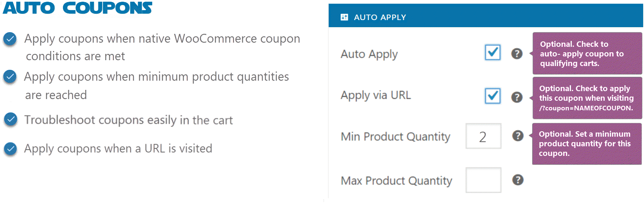Click the Min Product Quantity input field
The width and height of the screenshot is (644, 209).
click(483, 136)
